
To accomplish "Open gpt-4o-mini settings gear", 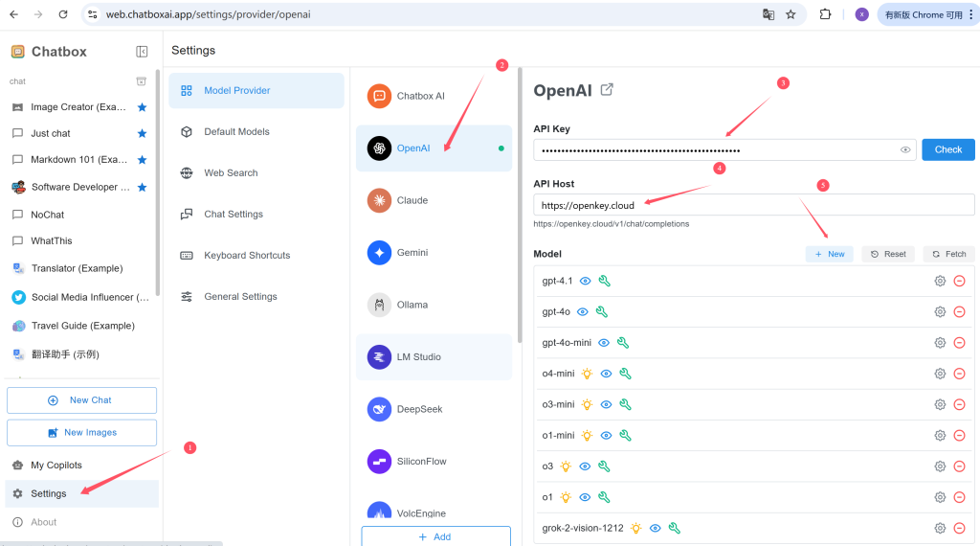I will point(940,343).
